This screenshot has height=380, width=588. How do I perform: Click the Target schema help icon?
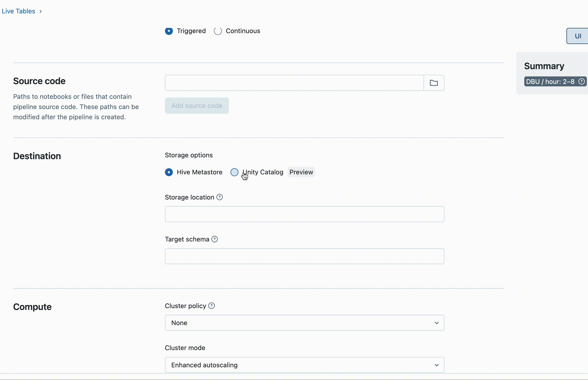(x=215, y=239)
